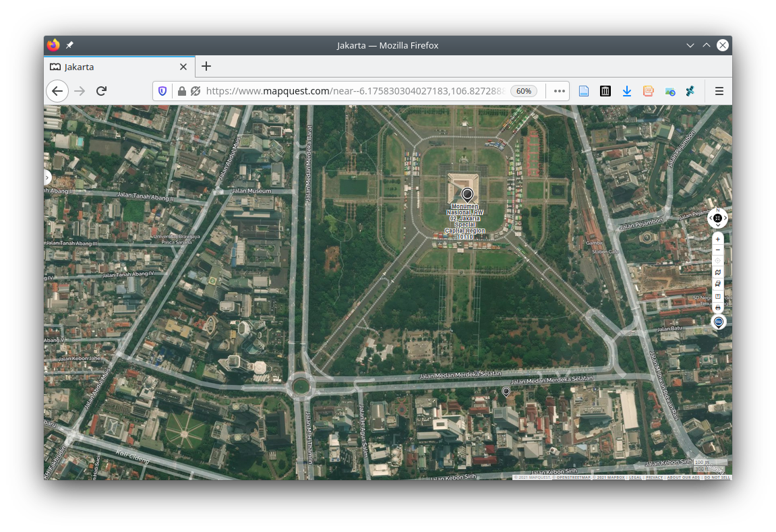Click the About Our Ads link
776x532 pixels.
click(x=683, y=477)
